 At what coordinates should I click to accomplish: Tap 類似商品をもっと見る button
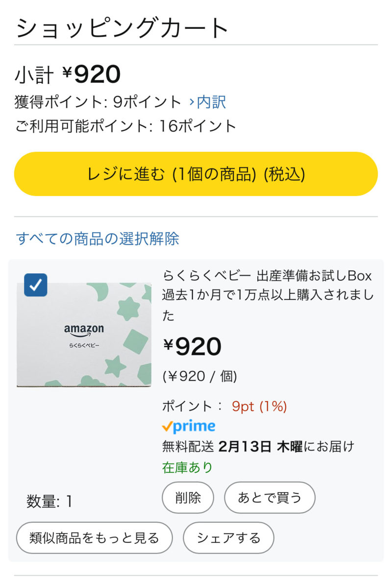[95, 538]
